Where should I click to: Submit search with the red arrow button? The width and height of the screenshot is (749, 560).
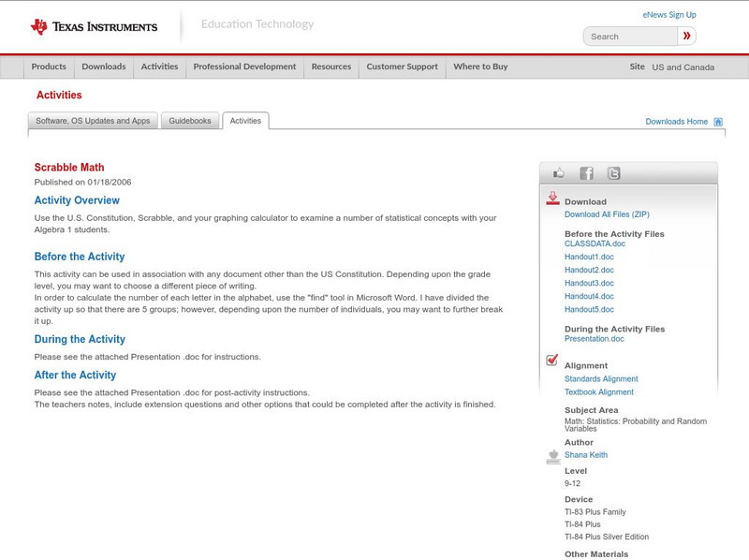point(687,37)
